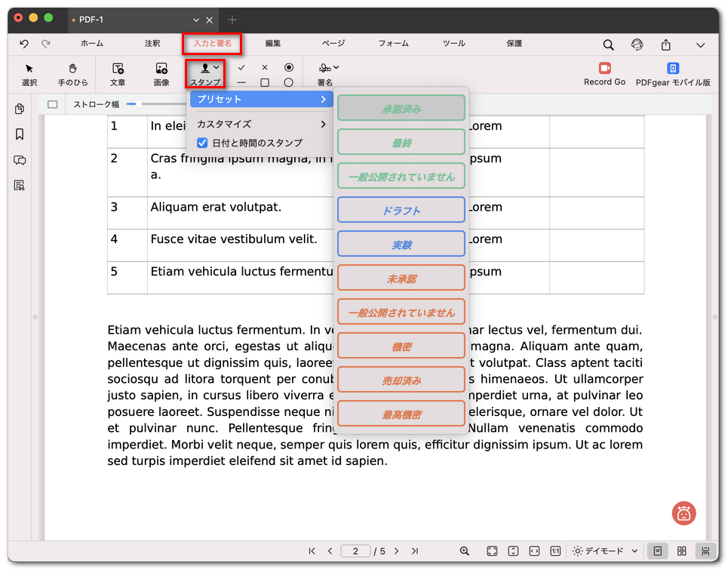Click the page number input field

click(x=355, y=551)
